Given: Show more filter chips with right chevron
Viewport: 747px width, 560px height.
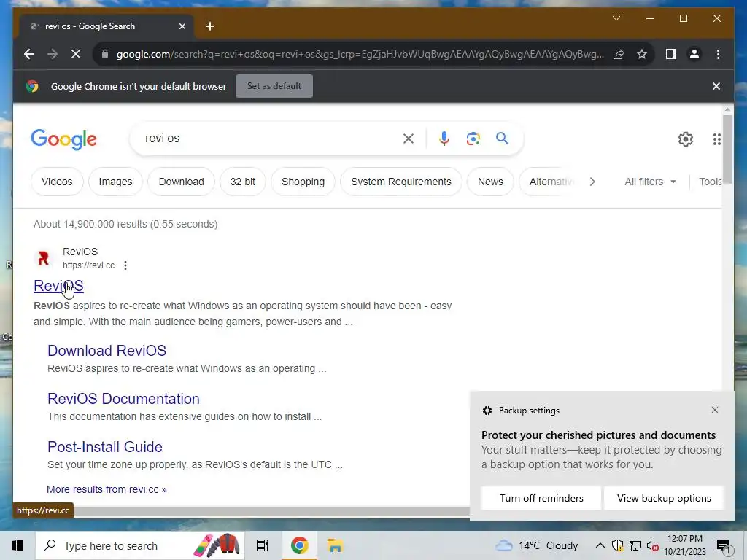Looking at the screenshot, I should pyautogui.click(x=592, y=182).
